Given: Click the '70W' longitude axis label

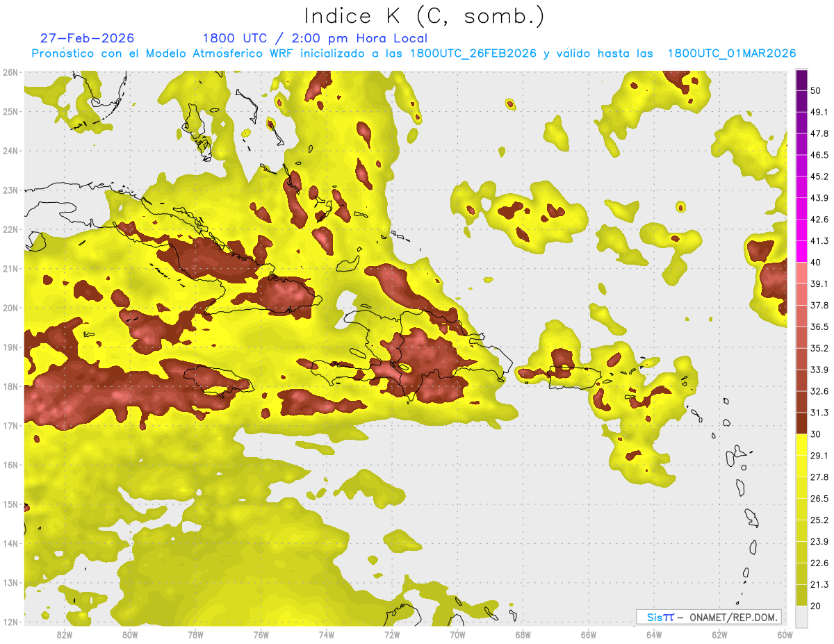Looking at the screenshot, I should tap(457, 634).
